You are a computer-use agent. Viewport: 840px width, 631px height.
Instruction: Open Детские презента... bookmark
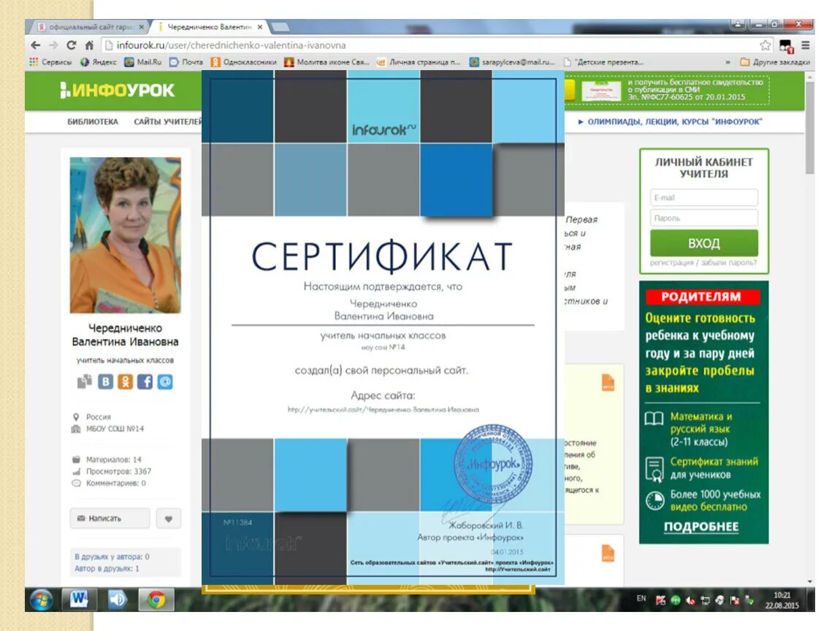603,62
